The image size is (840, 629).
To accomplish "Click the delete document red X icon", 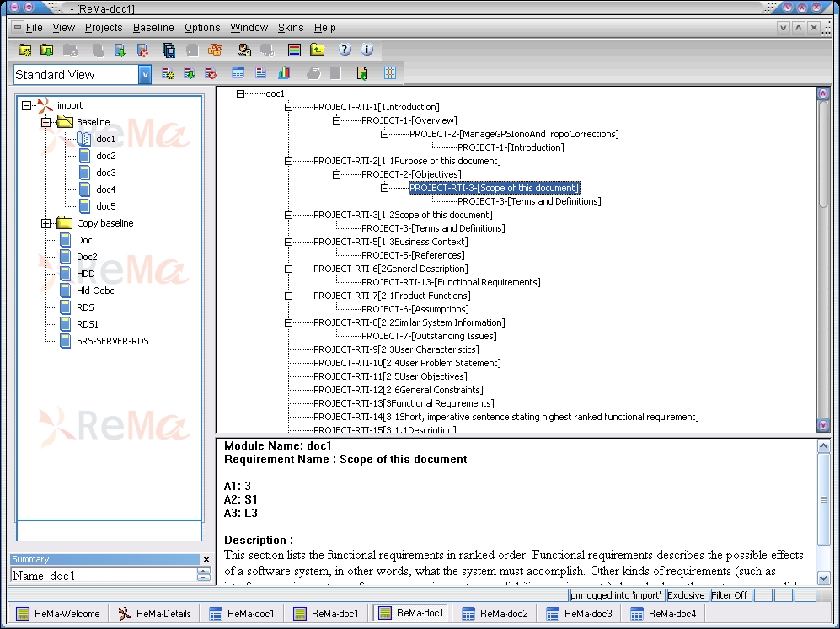I will (142, 51).
